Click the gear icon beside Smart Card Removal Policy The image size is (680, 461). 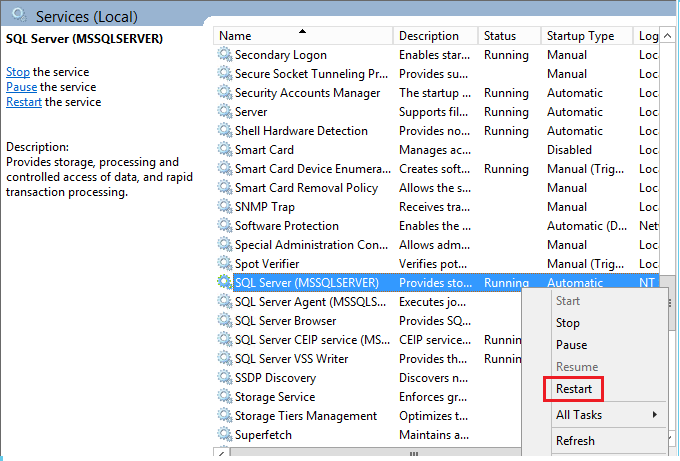225,188
